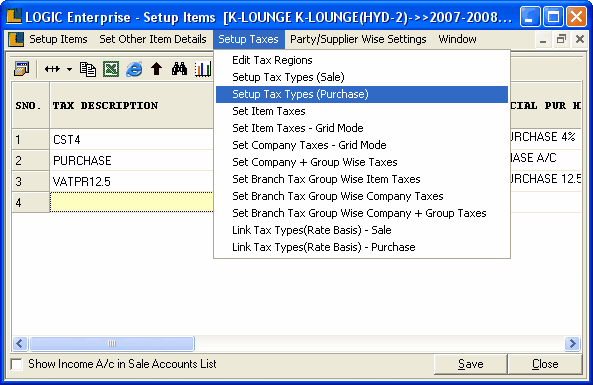Choose Setup Tax Types (Sale)
Viewport: 593px width, 385px height.
362,77
